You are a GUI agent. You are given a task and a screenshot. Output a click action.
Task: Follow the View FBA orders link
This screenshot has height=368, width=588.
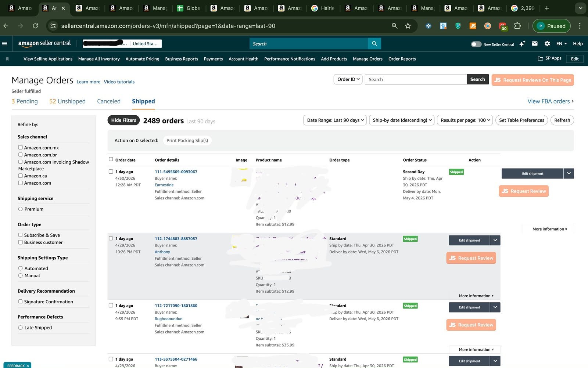551,101
